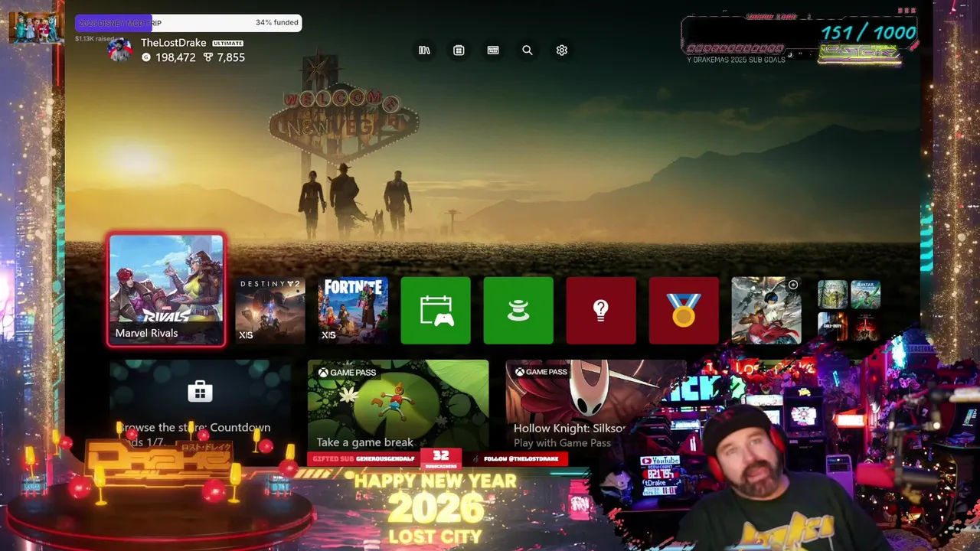The image size is (980, 551).
Task: Select the green calendar-controller events tile
Action: pos(436,311)
